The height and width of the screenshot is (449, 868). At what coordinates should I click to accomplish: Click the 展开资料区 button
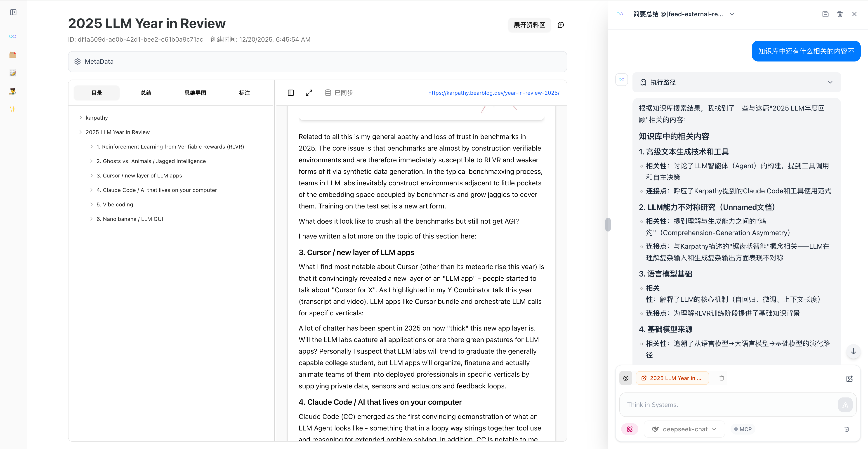(x=529, y=25)
